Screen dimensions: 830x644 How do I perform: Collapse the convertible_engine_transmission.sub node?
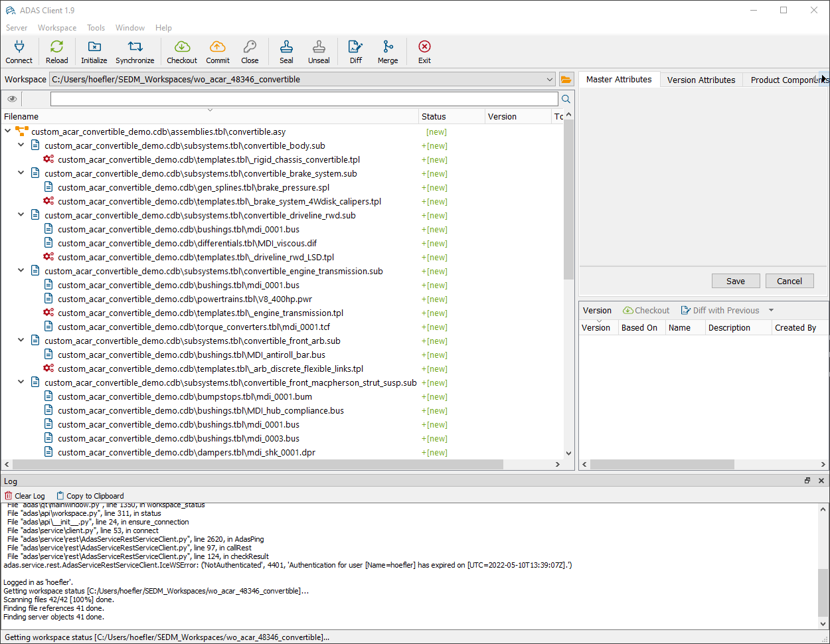coord(21,271)
